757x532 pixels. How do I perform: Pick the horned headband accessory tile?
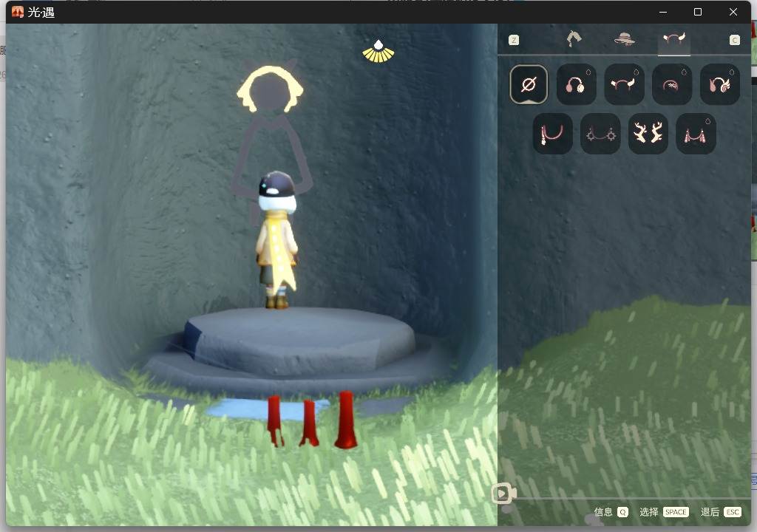[624, 84]
